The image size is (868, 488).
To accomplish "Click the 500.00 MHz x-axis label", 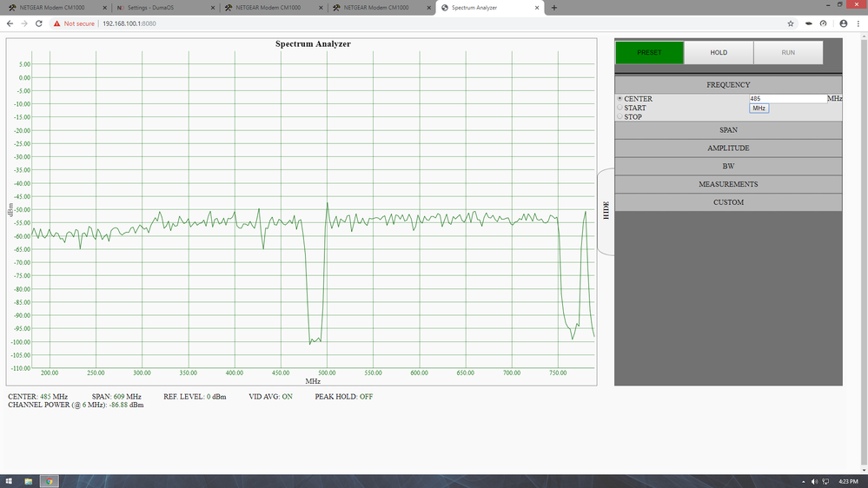I will 327,373.
